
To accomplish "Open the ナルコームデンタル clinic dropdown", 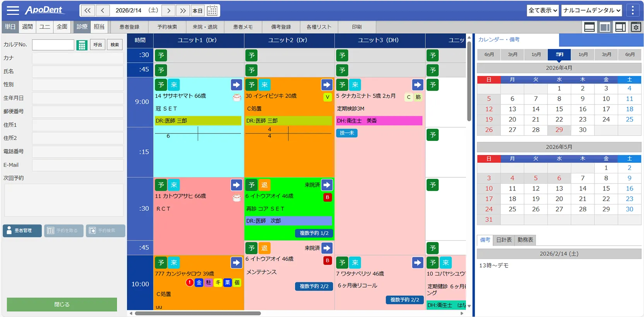I will tap(592, 10).
